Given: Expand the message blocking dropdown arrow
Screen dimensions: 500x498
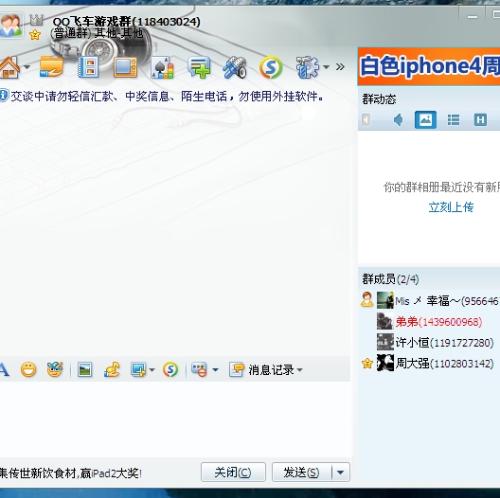Looking at the screenshot, I should (x=215, y=370).
